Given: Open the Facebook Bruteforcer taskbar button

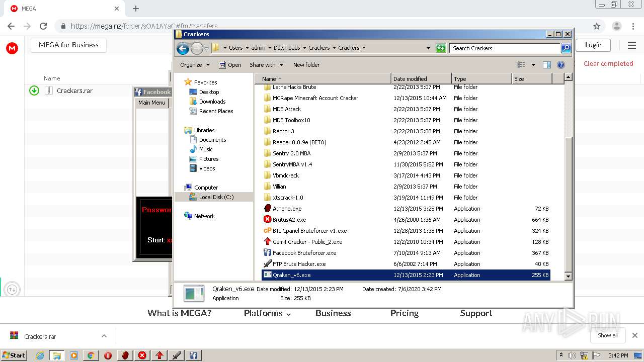Looking at the screenshot, I should click(193, 355).
